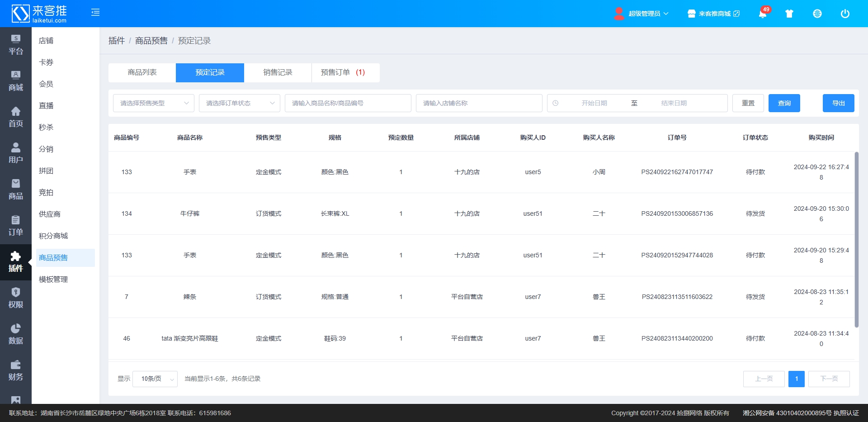Viewport: 868px width, 422px height.
Task: Collapse the sidebar with the hamburger icon
Action: point(95,13)
